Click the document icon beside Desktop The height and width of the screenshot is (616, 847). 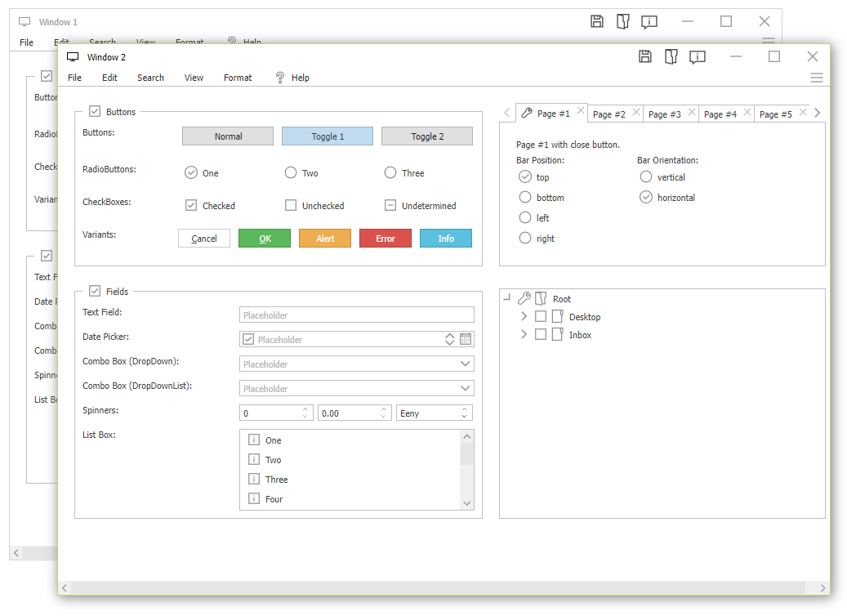(x=558, y=316)
